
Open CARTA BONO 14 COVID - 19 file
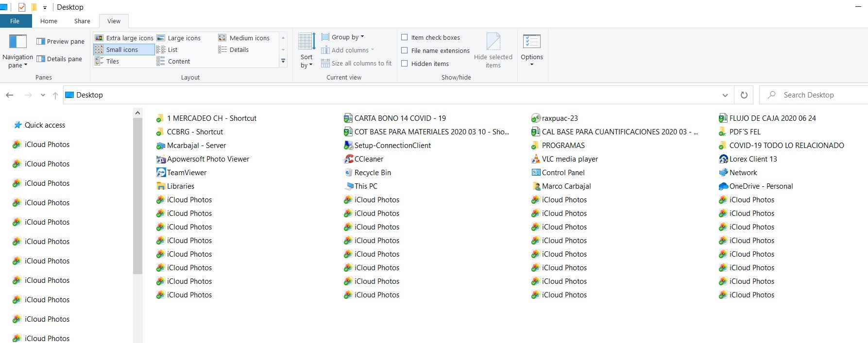click(394, 118)
